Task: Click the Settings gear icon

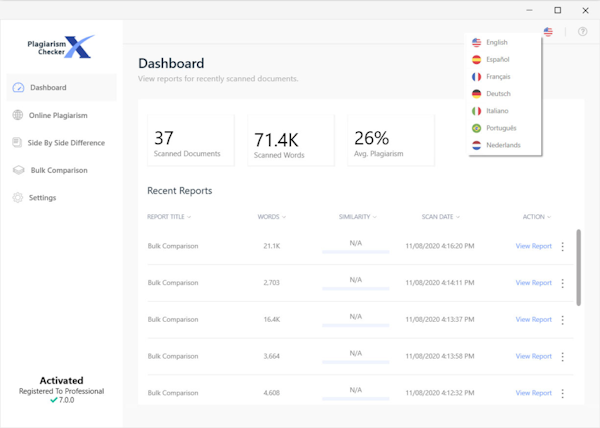Action: [x=18, y=198]
